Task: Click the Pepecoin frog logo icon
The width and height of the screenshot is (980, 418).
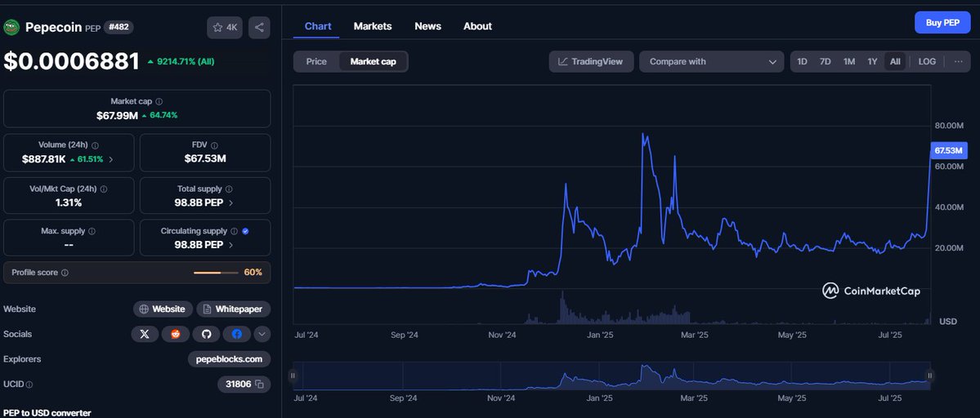Action: point(11,27)
